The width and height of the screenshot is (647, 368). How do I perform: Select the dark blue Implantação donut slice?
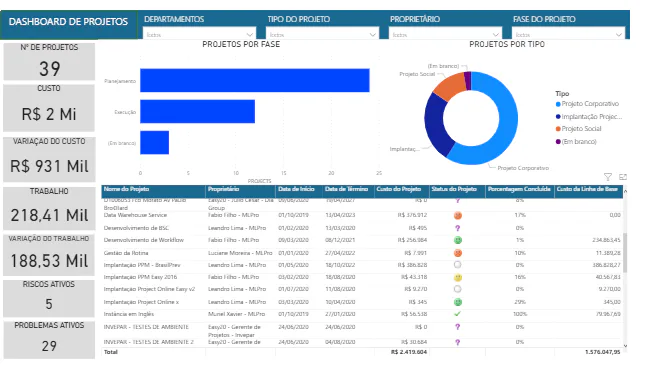point(434,124)
